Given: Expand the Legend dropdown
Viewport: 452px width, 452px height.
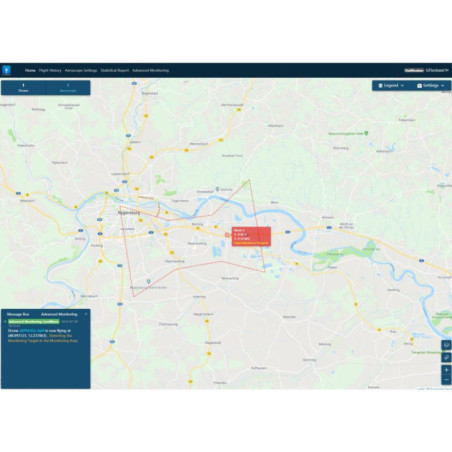Looking at the screenshot, I should [x=391, y=86].
